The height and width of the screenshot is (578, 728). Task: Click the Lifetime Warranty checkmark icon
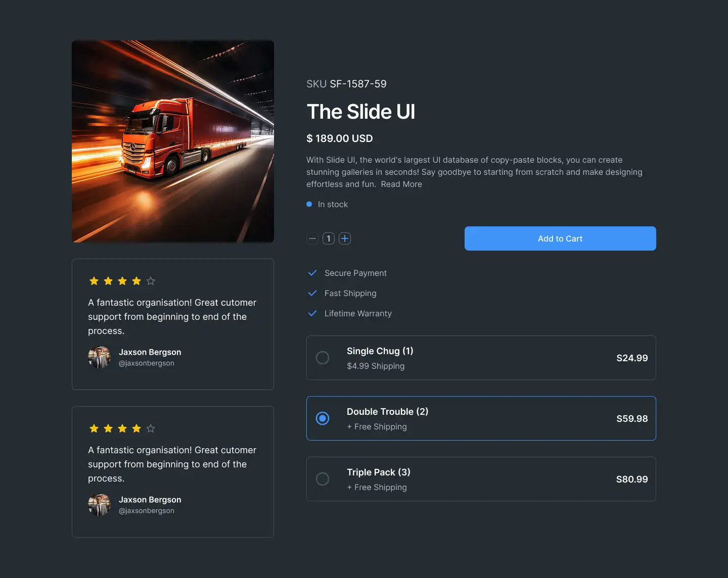(x=312, y=313)
